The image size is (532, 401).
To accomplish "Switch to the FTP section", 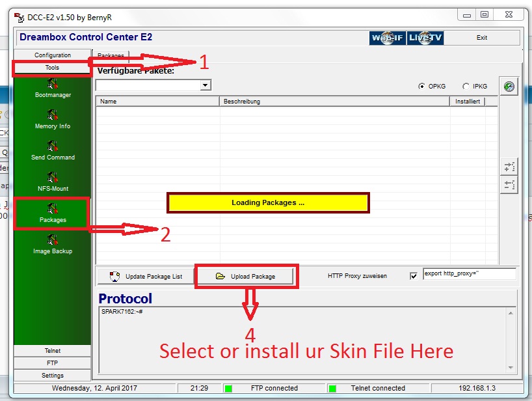I will tap(53, 363).
